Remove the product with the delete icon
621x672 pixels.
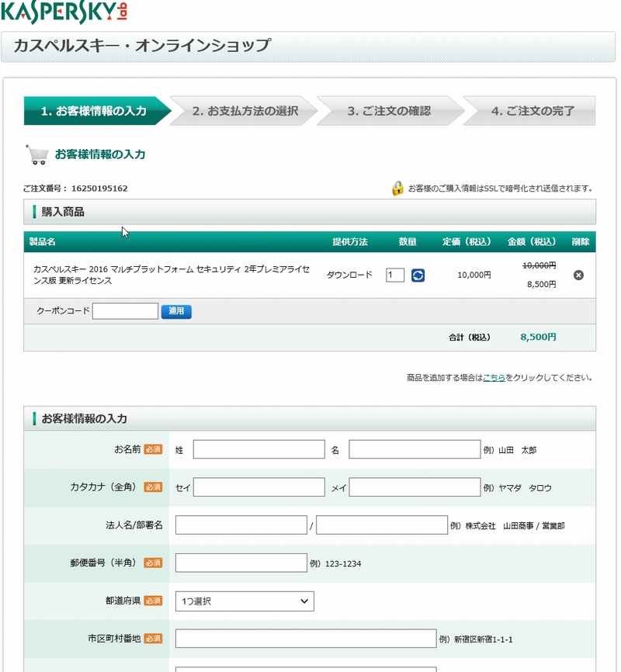[x=578, y=275]
